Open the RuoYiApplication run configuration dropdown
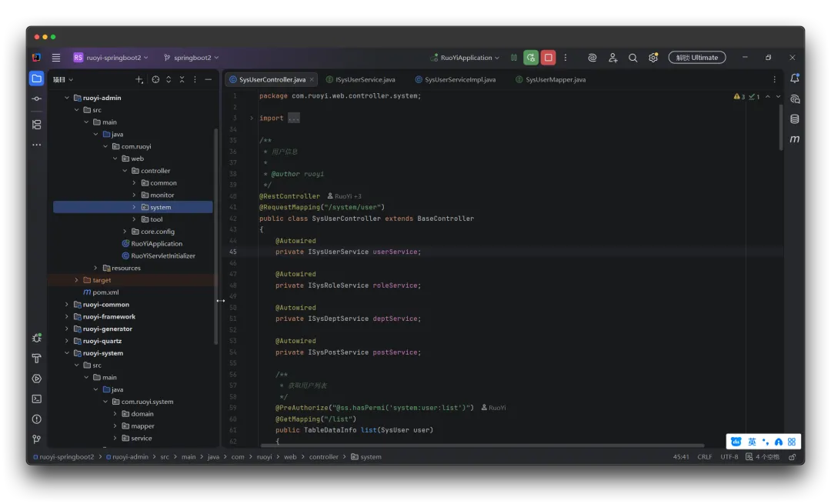The image size is (831, 504). click(465, 58)
